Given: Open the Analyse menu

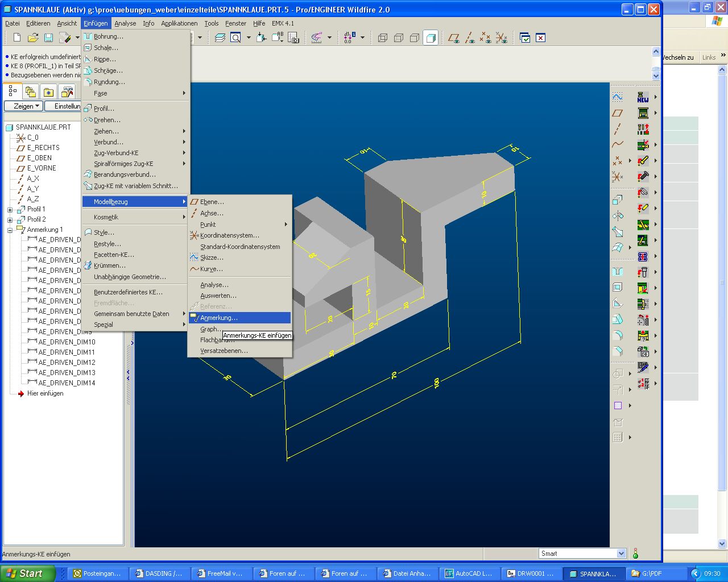Looking at the screenshot, I should (x=125, y=23).
